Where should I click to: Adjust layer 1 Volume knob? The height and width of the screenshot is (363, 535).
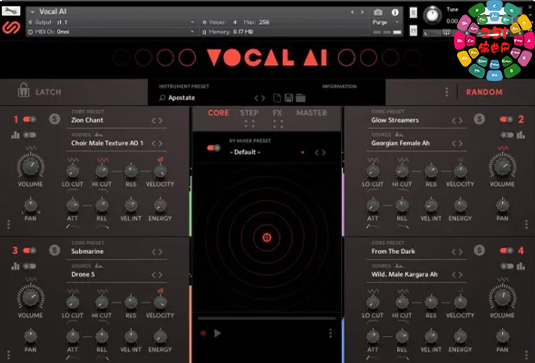30,166
